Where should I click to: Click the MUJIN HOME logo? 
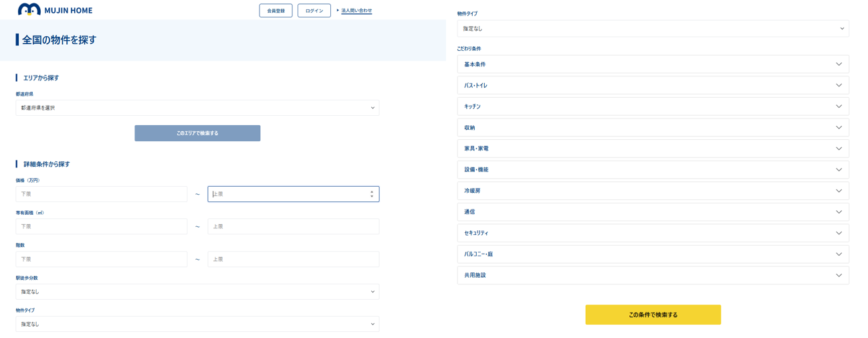pyautogui.click(x=55, y=10)
